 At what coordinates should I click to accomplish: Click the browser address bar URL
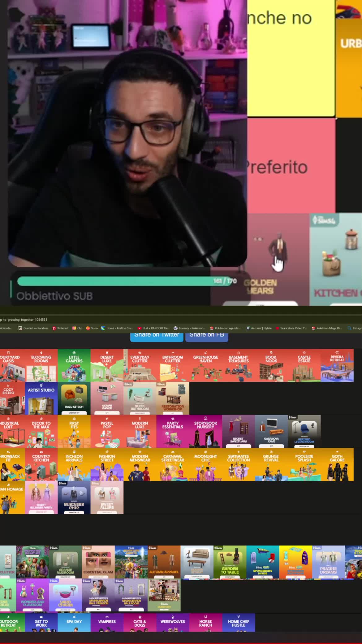click(x=24, y=320)
